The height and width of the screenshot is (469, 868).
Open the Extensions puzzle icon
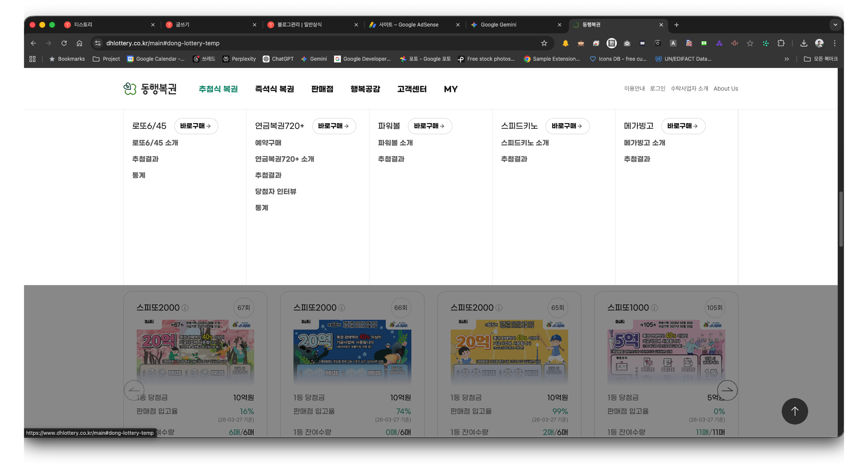781,43
